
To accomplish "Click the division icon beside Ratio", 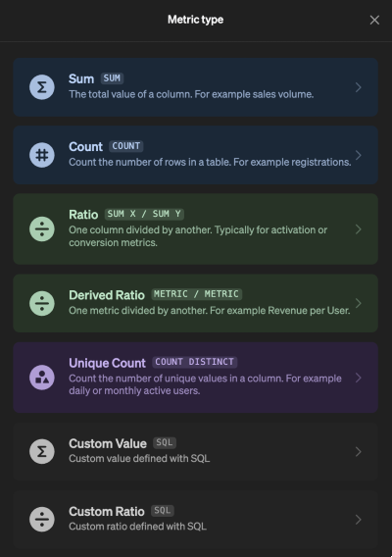I will pos(42,229).
